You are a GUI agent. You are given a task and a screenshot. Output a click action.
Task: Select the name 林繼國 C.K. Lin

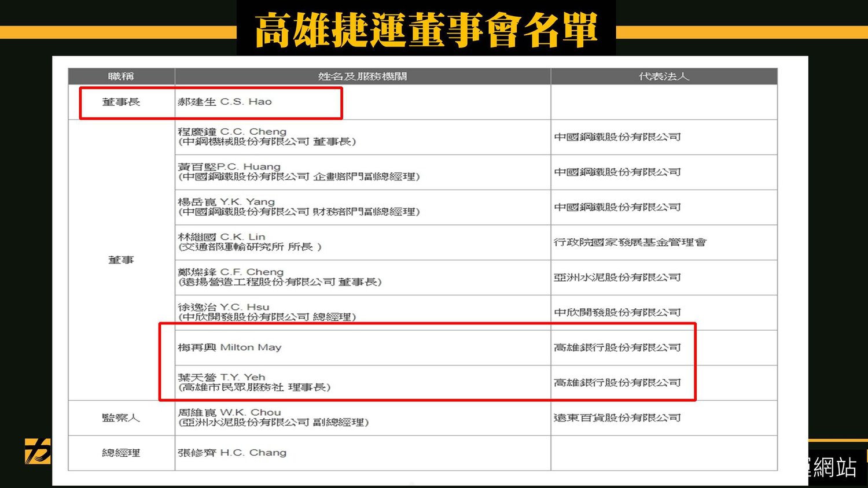click(x=222, y=237)
